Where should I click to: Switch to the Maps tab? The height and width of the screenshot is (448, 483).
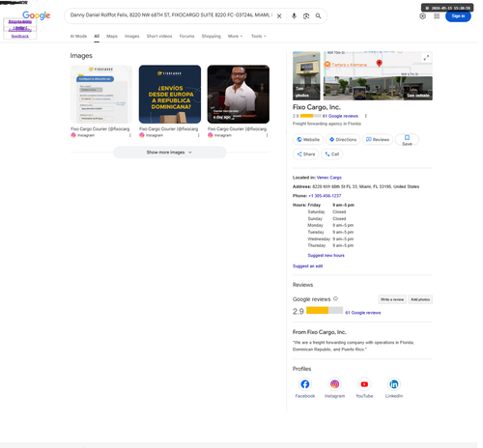point(112,36)
